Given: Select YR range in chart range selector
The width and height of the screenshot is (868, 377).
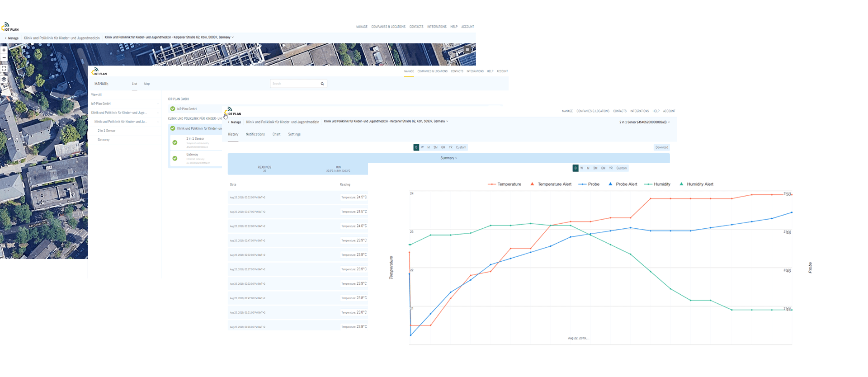Looking at the screenshot, I should click(611, 168).
